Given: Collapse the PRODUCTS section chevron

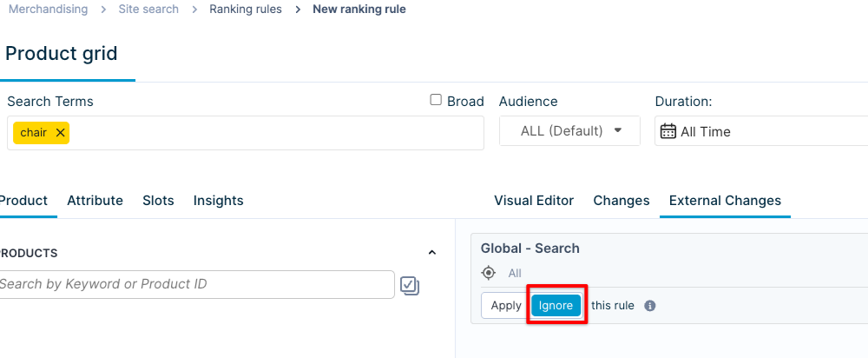Looking at the screenshot, I should pyautogui.click(x=432, y=253).
